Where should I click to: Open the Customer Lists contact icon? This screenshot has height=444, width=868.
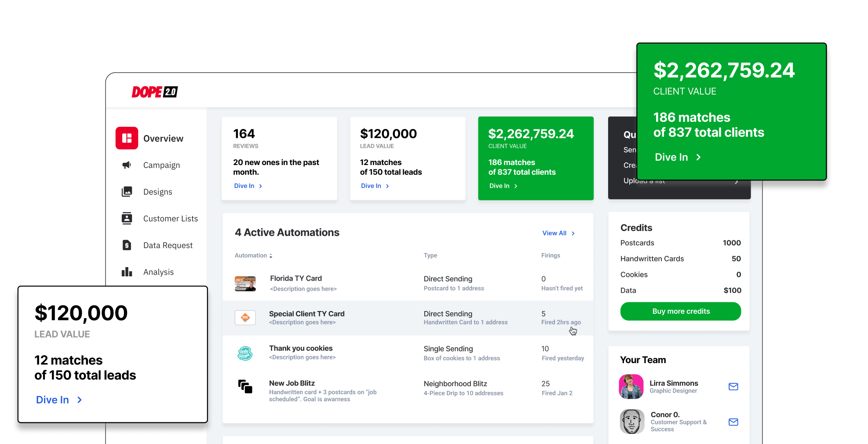[127, 218]
